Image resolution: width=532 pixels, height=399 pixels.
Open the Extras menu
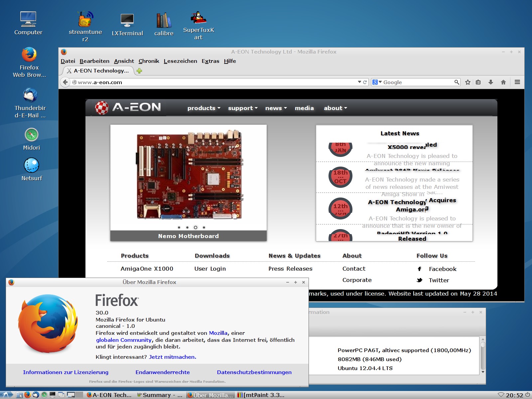[x=210, y=61]
